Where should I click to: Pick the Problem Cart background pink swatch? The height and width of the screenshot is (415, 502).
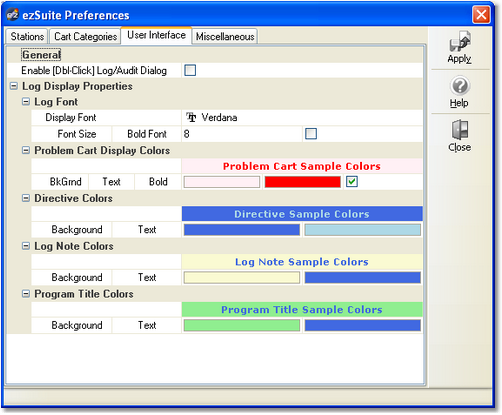222,182
